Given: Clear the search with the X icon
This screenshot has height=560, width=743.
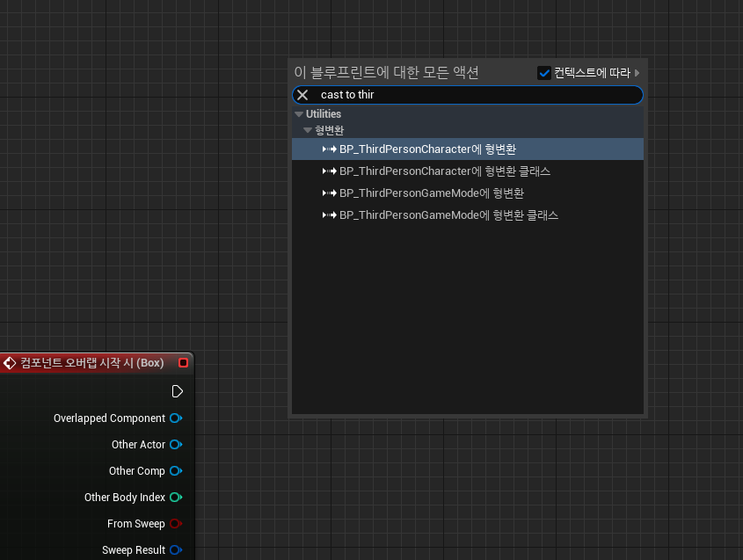Looking at the screenshot, I should [302, 95].
